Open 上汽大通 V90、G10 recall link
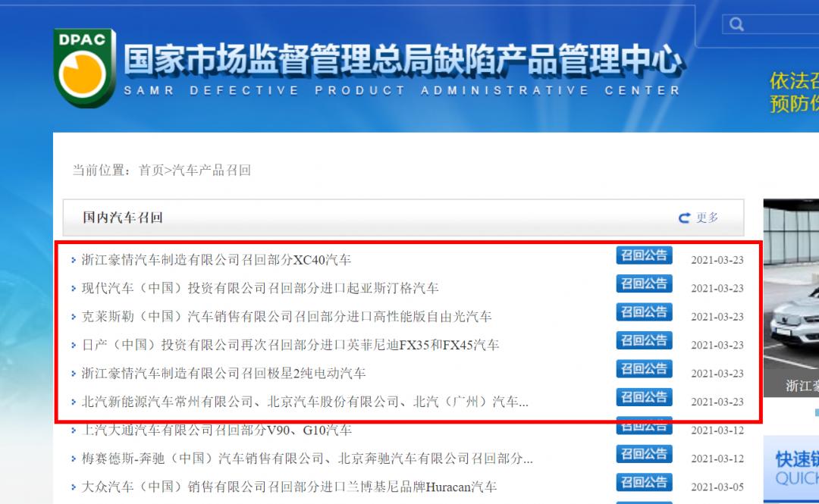Viewport: 819px width, 504px height. [x=217, y=430]
